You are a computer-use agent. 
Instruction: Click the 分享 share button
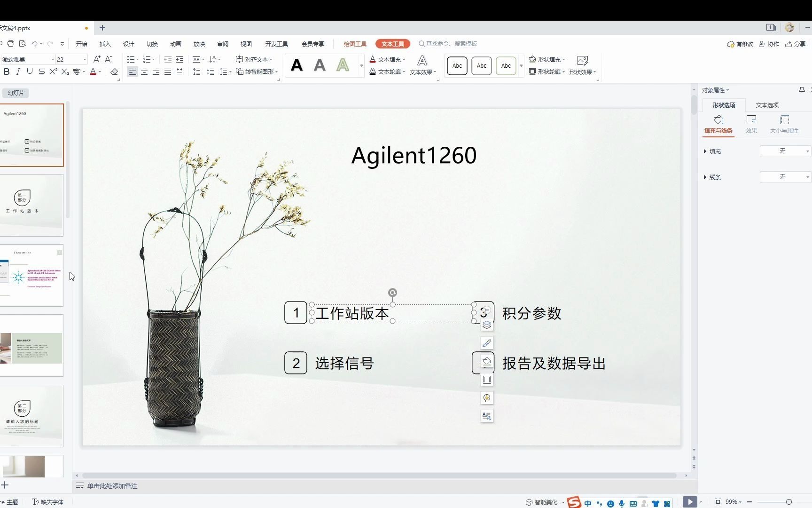coord(796,44)
